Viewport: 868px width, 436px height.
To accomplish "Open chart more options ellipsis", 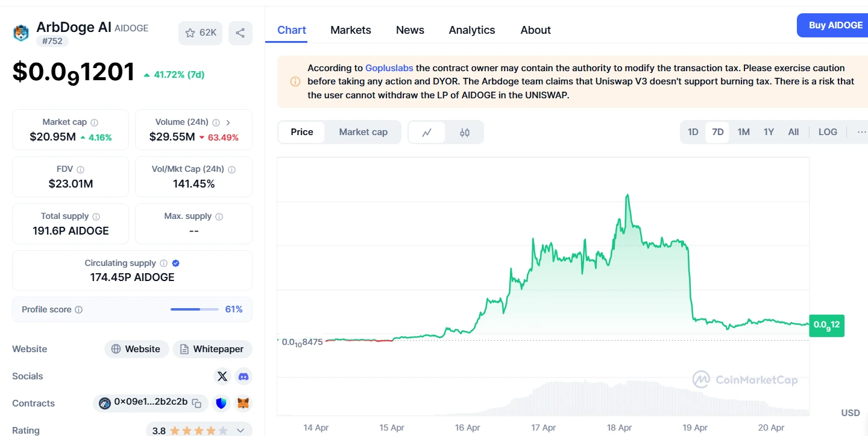I will [861, 132].
